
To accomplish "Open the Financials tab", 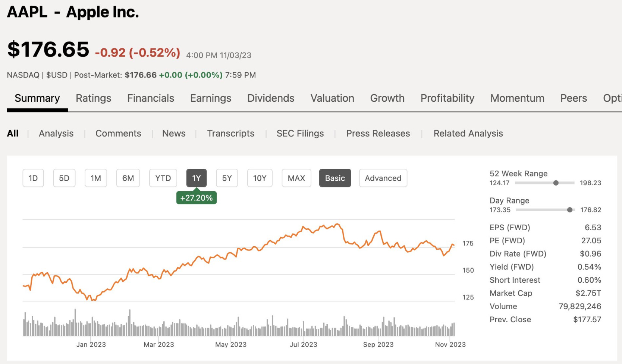I will pos(151,98).
